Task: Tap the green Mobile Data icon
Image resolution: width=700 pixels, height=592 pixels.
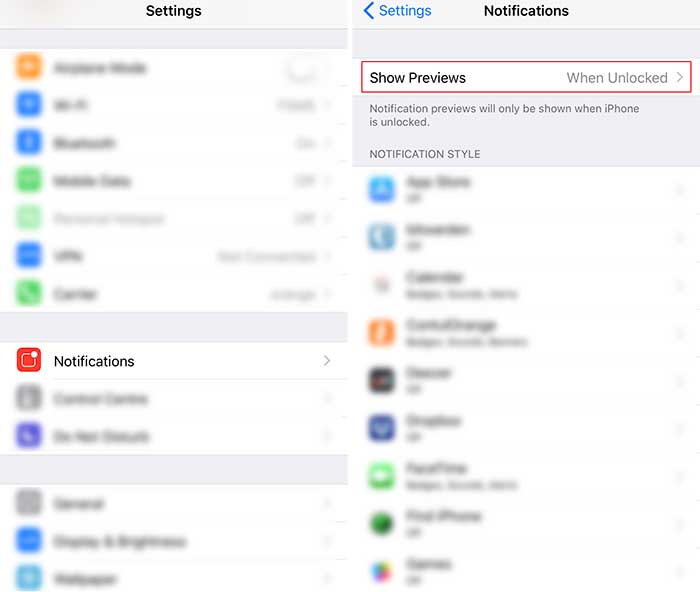Action: [x=29, y=180]
